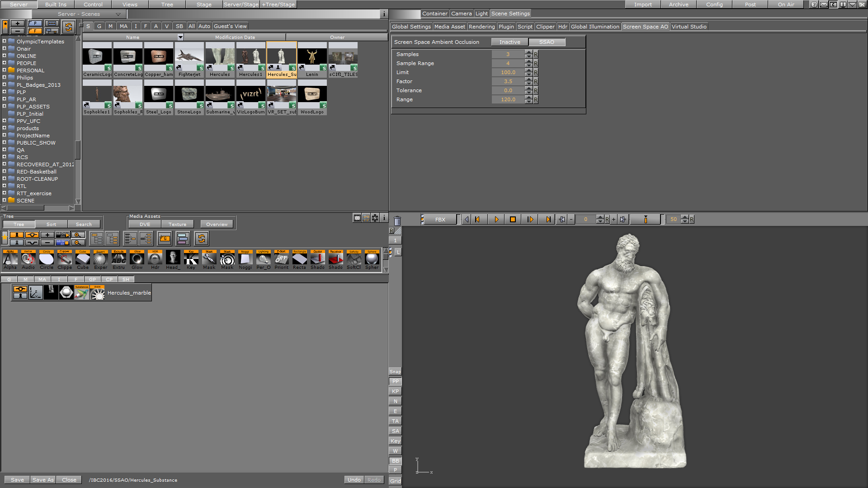This screenshot has height=488, width=868.
Task: Switch to Global Illumination tab
Action: (595, 27)
